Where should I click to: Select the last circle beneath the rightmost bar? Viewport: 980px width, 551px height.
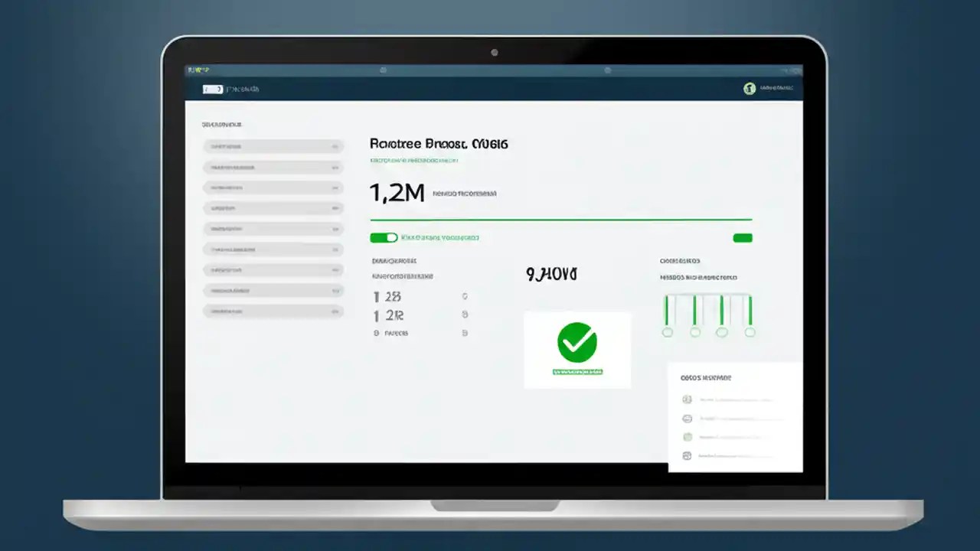tap(750, 331)
